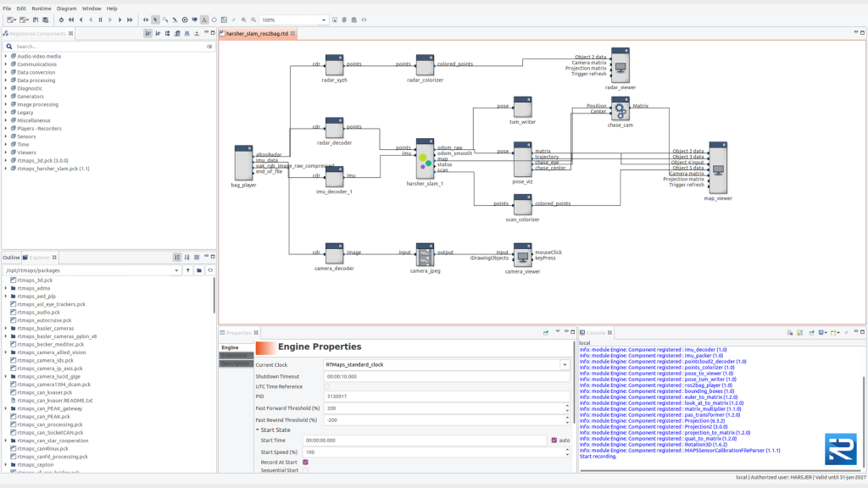Select the Engine tab in Properties
This screenshot has height=488, width=868.
pyautogui.click(x=236, y=347)
